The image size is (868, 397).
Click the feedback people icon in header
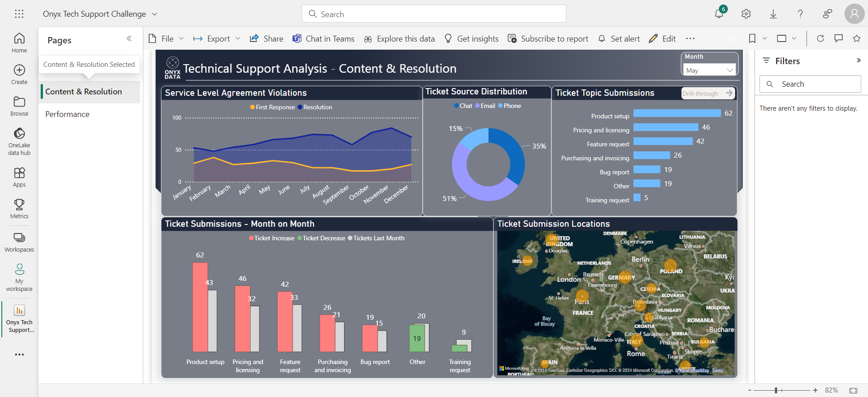827,14
